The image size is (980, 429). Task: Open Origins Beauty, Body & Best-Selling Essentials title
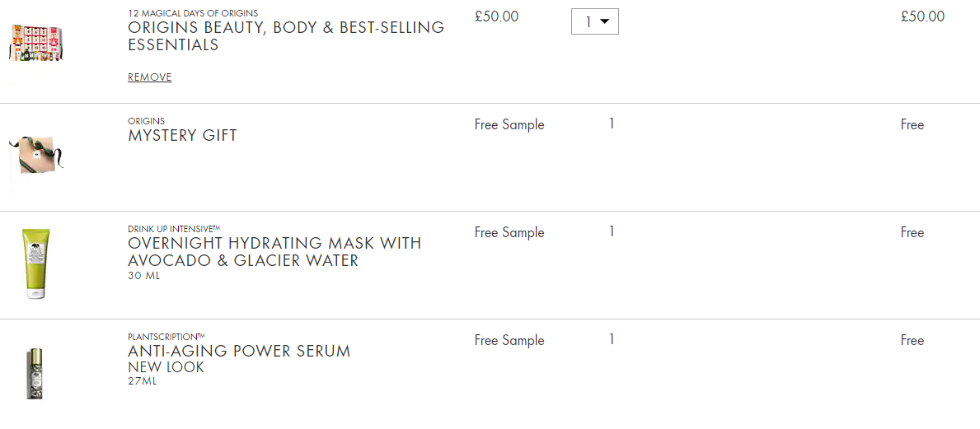pos(286,36)
